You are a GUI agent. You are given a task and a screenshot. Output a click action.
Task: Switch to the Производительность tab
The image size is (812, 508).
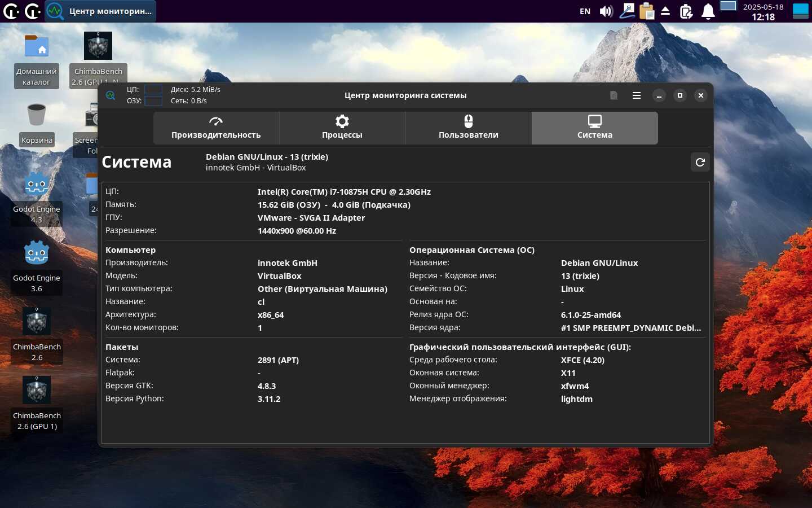pyautogui.click(x=216, y=128)
